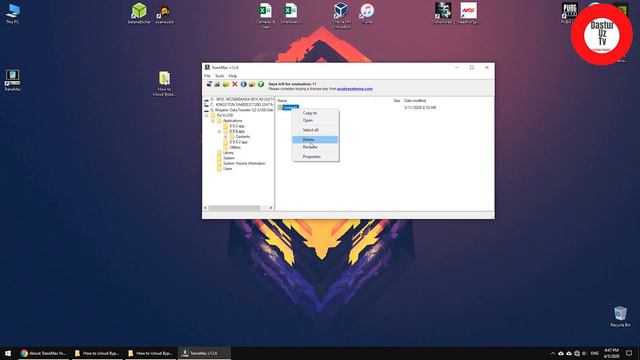Open the 'Cameras &...' Excel file on desktop
The width and height of the screenshot is (640, 360).
[x=265, y=15]
